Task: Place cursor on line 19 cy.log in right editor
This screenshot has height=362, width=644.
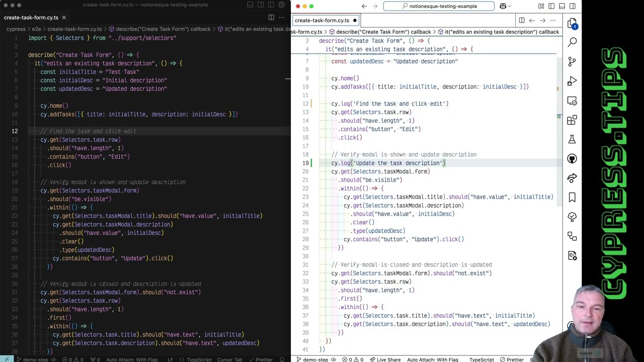Action: [x=388, y=163]
